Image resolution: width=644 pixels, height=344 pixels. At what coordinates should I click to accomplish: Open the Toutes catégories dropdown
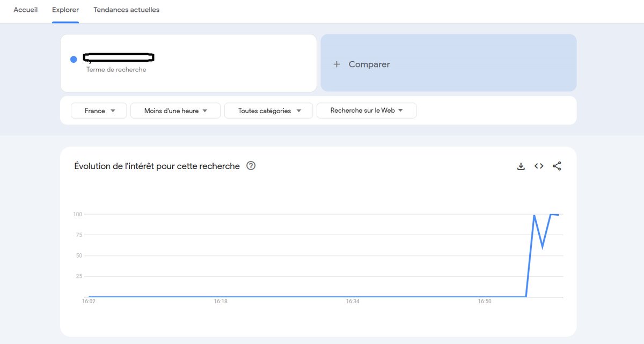(x=268, y=111)
